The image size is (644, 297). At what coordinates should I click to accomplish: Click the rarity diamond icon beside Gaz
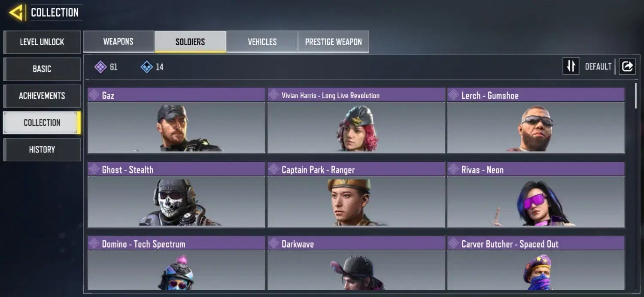pyautogui.click(x=94, y=95)
